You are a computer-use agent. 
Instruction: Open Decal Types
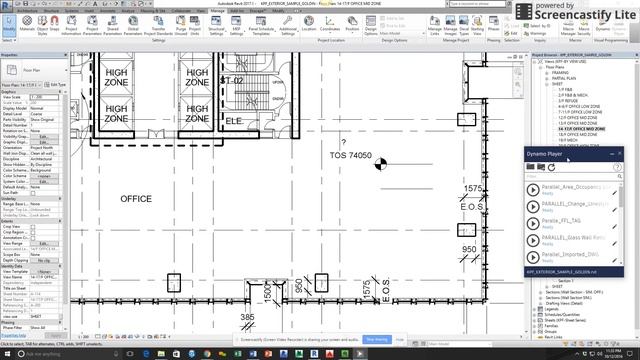pos(464,25)
